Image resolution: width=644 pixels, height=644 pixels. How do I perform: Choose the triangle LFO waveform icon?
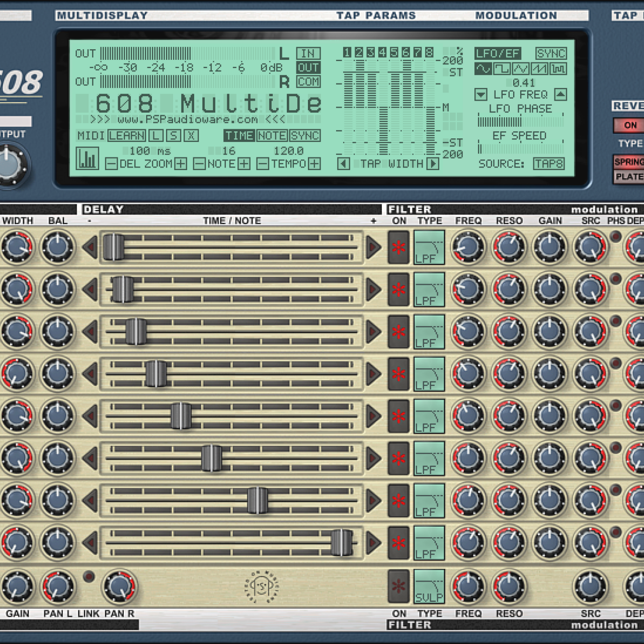pyautogui.click(x=520, y=68)
